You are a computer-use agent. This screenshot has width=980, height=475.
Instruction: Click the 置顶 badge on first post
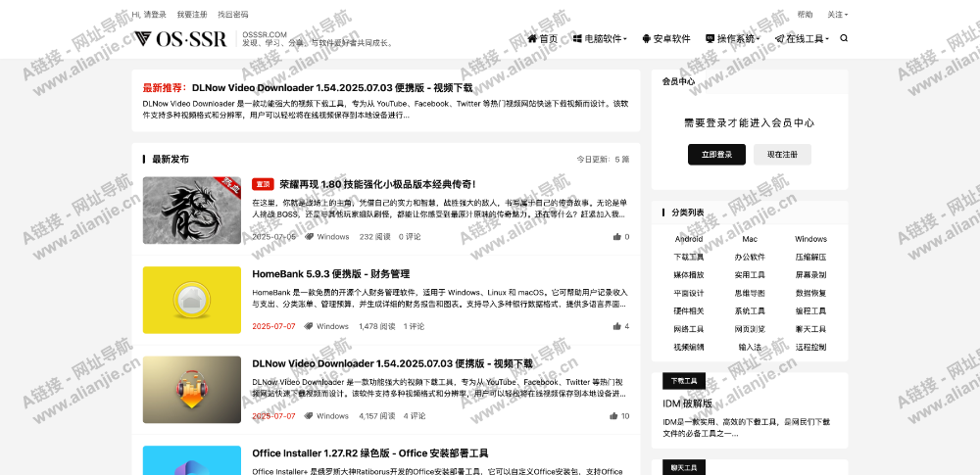263,184
